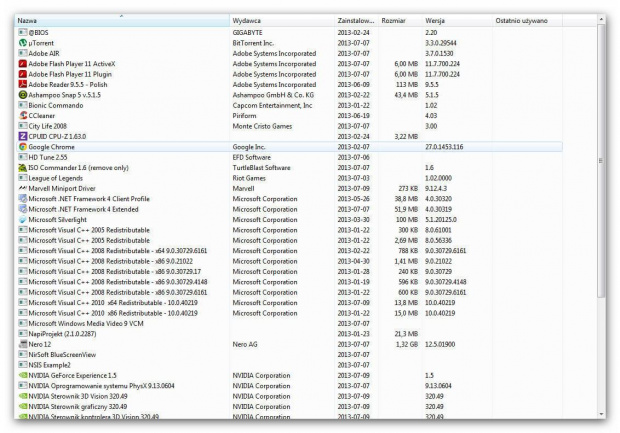Click version 5.1.20125.0 of Silverlight
This screenshot has width=620, height=433.
441,219
